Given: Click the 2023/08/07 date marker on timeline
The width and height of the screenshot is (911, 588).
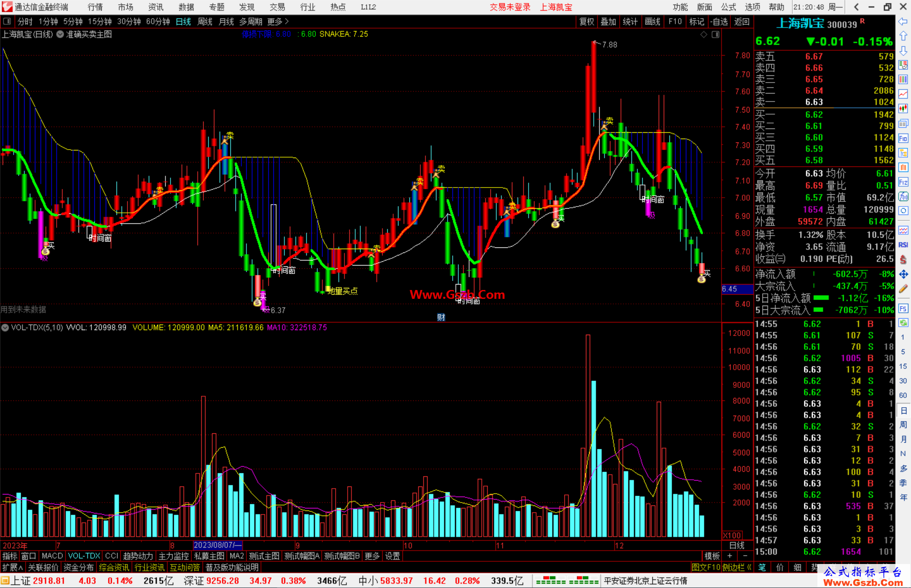Looking at the screenshot, I should point(218,545).
